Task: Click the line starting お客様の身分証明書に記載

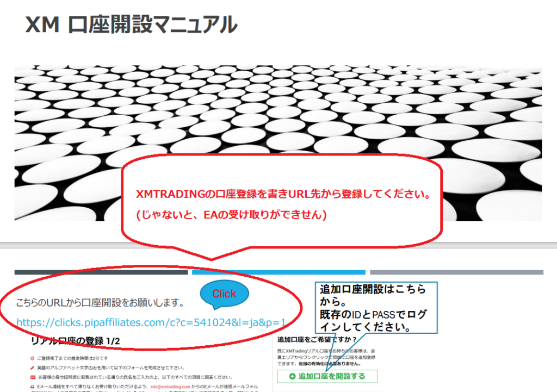Action: [x=135, y=377]
